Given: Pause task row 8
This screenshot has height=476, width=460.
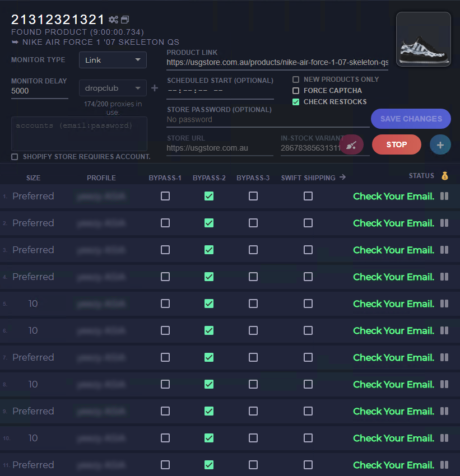Looking at the screenshot, I should 444,384.
